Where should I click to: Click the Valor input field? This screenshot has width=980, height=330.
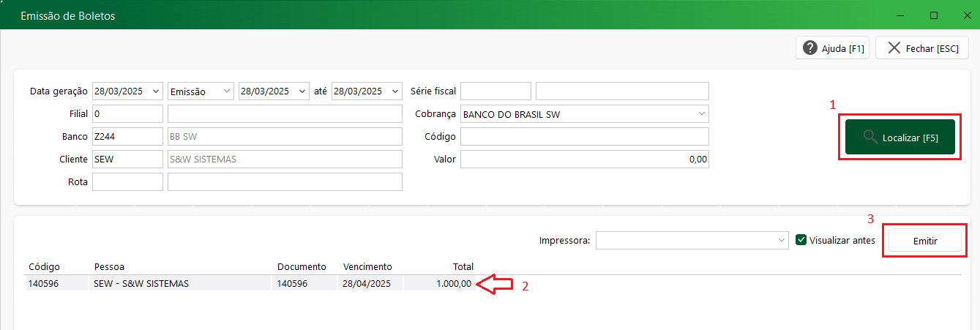click(x=584, y=160)
